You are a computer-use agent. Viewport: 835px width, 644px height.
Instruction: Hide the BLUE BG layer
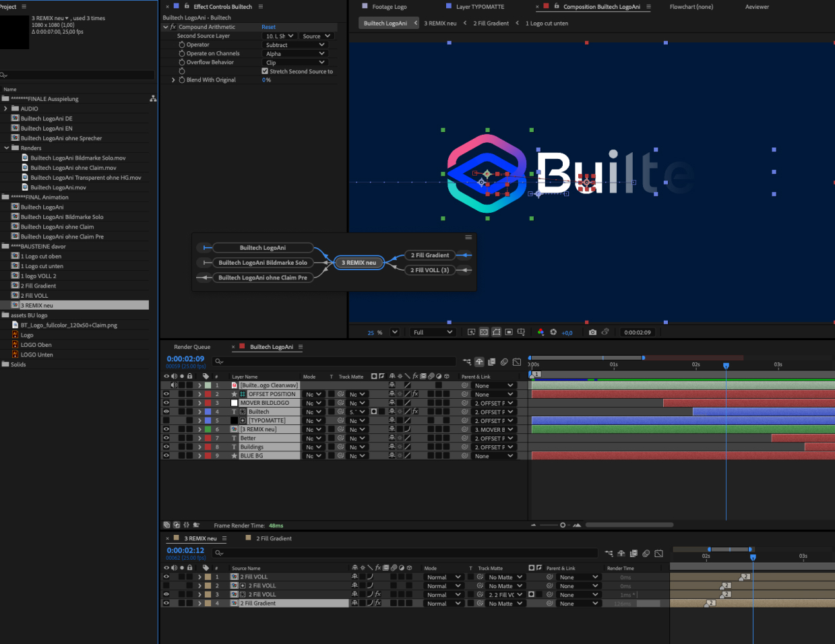coord(166,455)
